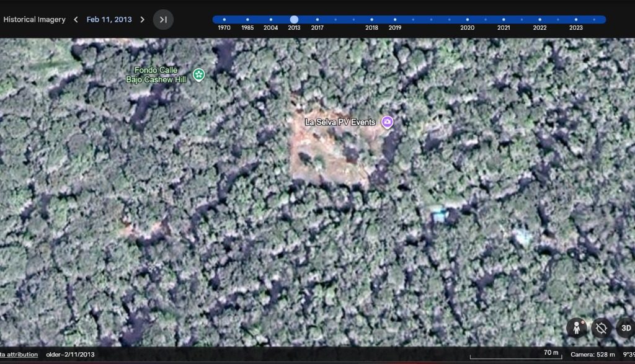Select the 2018 timeline dot
Screen dimensions: 635x364
tap(372, 20)
